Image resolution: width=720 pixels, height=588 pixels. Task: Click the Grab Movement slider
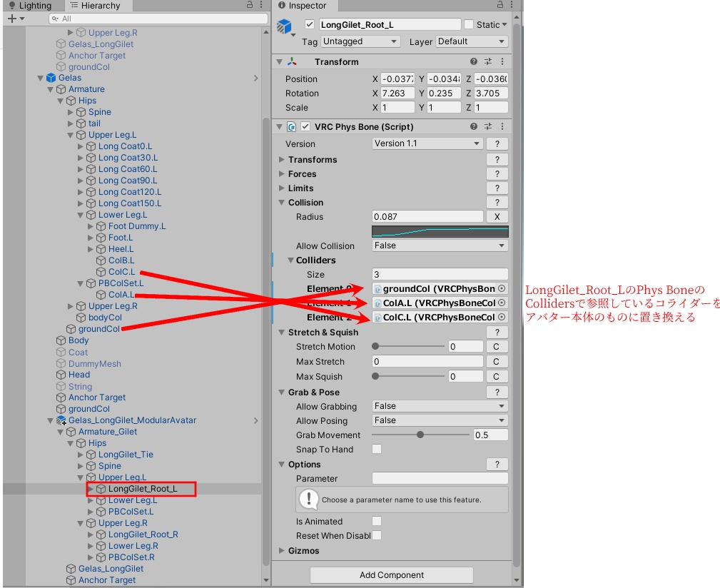tap(420, 435)
